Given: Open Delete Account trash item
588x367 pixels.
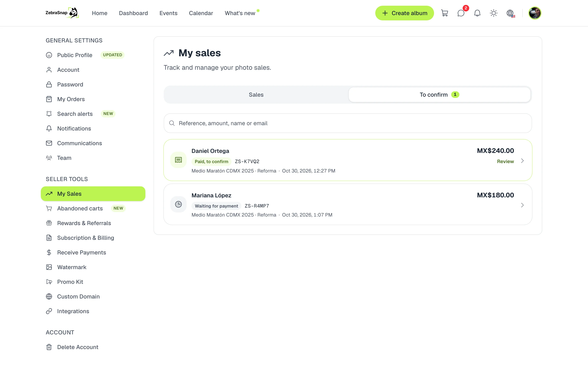Looking at the screenshot, I should 78,347.
